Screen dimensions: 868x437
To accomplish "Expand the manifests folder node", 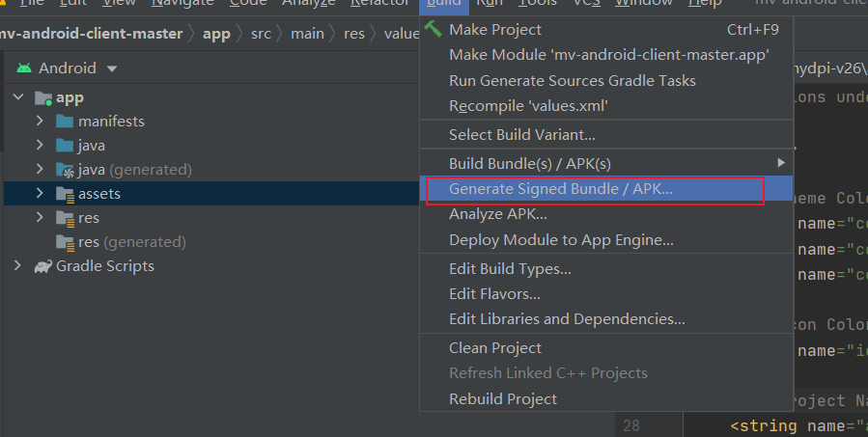I will (40, 121).
